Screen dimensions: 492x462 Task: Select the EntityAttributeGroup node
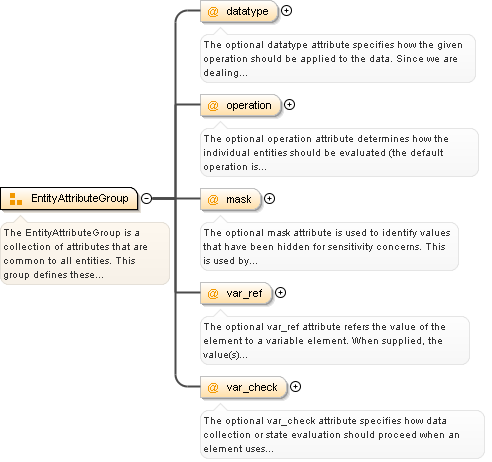pos(69,199)
